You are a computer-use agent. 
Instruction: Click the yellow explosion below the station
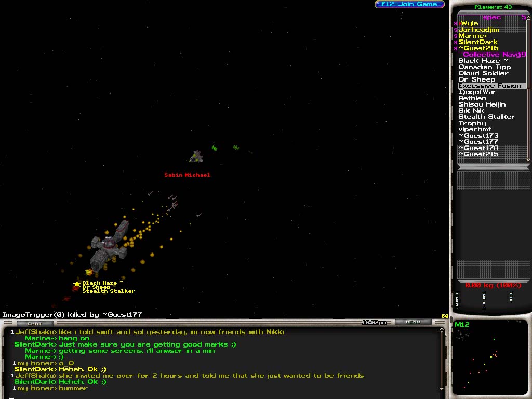89,272
